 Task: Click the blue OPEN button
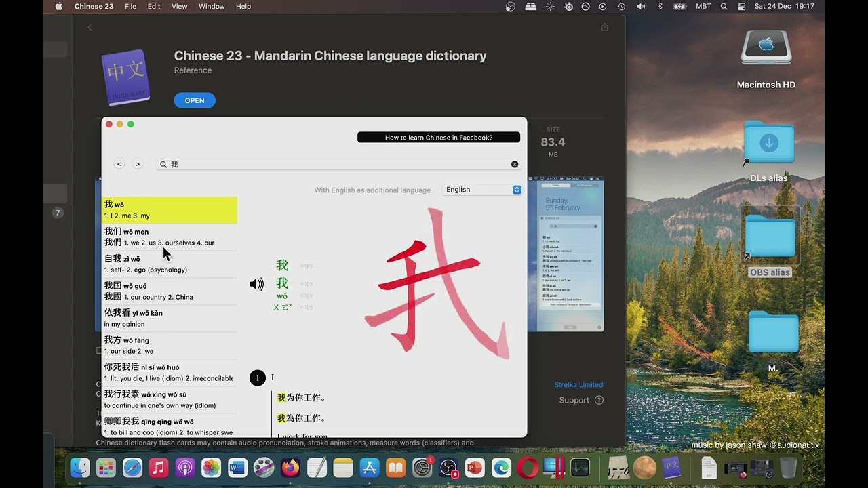click(195, 100)
